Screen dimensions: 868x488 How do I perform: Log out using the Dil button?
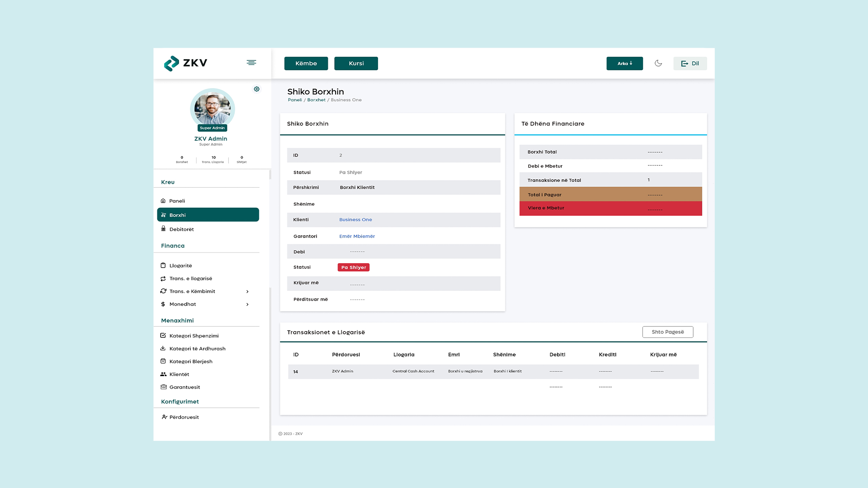click(x=690, y=63)
